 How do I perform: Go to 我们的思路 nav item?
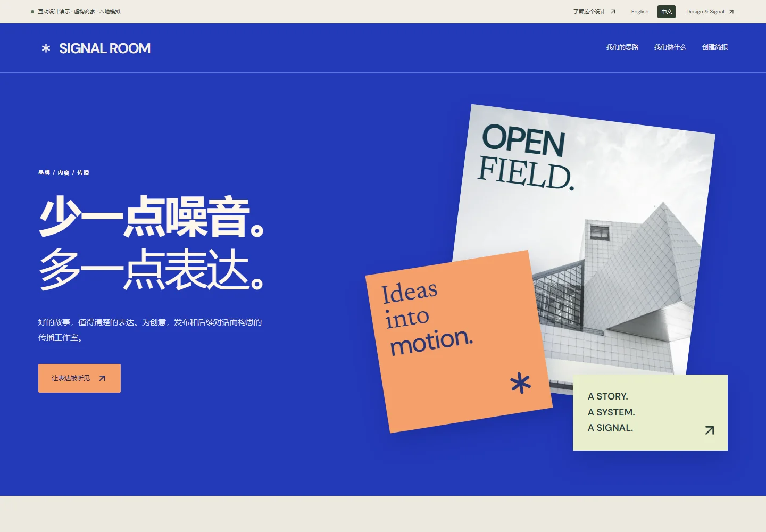(622, 47)
